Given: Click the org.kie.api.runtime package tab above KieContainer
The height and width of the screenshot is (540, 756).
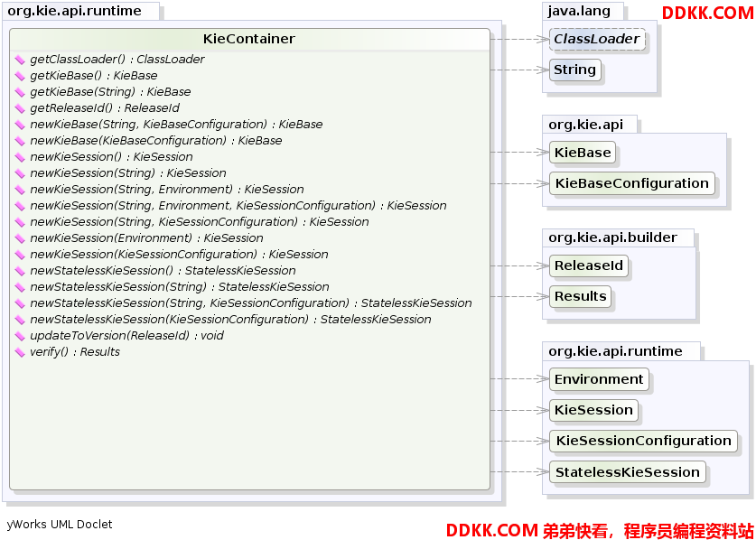Looking at the screenshot, I should point(80,11).
